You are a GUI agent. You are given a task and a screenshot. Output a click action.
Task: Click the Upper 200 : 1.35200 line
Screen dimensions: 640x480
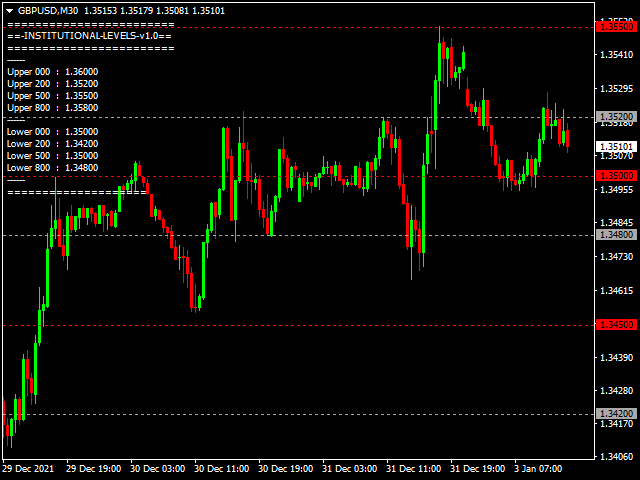pyautogui.click(x=53, y=84)
